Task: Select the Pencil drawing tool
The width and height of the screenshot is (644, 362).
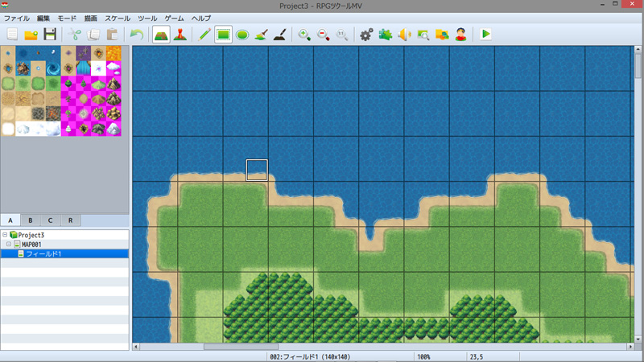Action: click(204, 35)
